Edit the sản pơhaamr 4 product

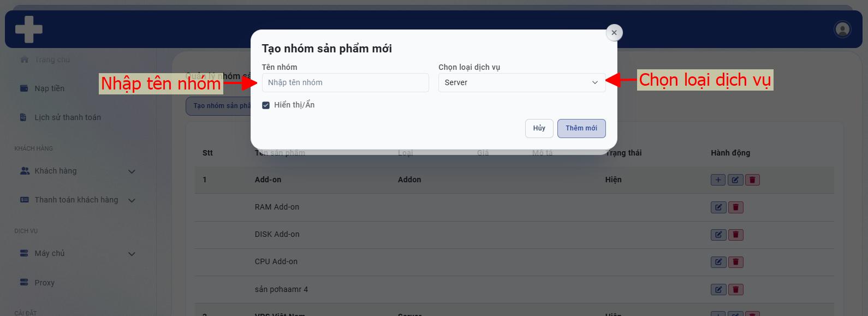tap(718, 290)
